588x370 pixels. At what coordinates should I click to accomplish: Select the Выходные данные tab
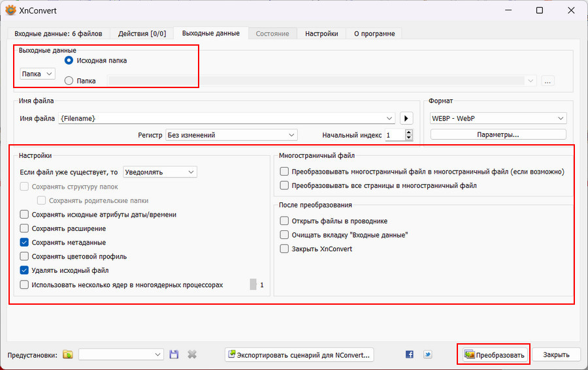(211, 33)
